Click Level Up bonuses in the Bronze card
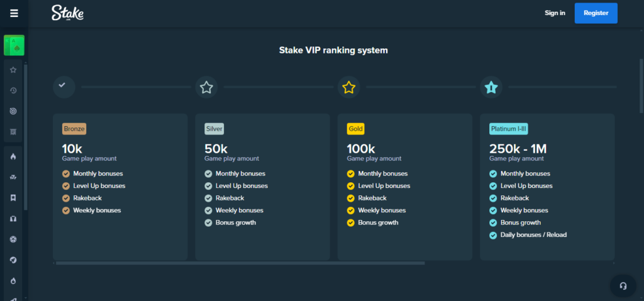This screenshot has width=644, height=301. click(99, 186)
